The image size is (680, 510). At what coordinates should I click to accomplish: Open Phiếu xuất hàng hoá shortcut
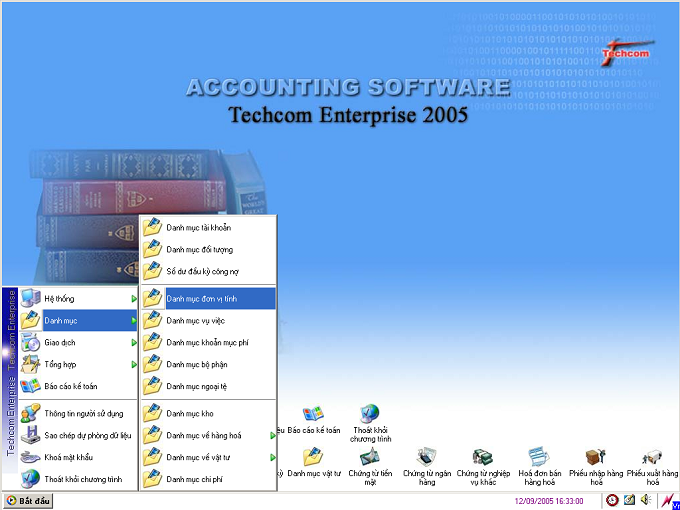tap(652, 467)
